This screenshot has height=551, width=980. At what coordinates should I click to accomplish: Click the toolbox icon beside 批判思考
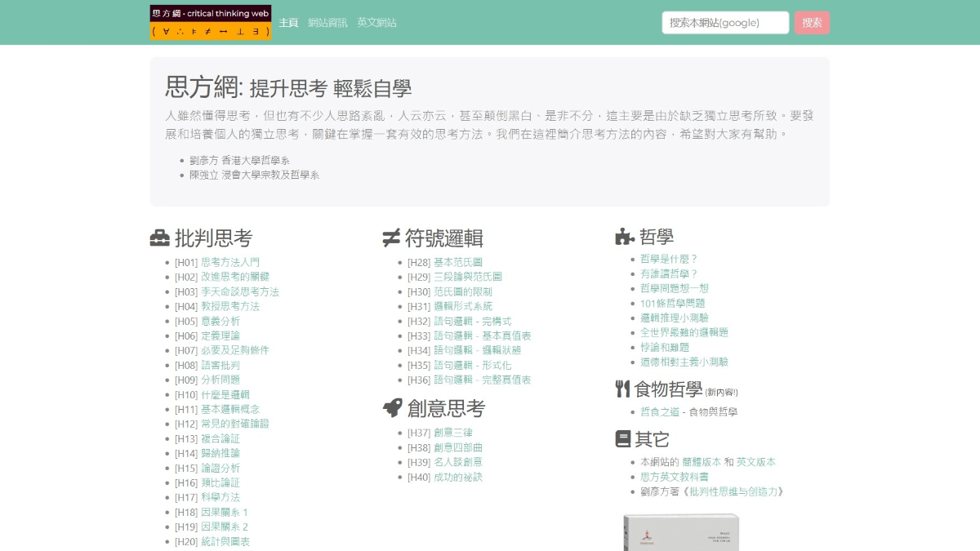click(160, 238)
